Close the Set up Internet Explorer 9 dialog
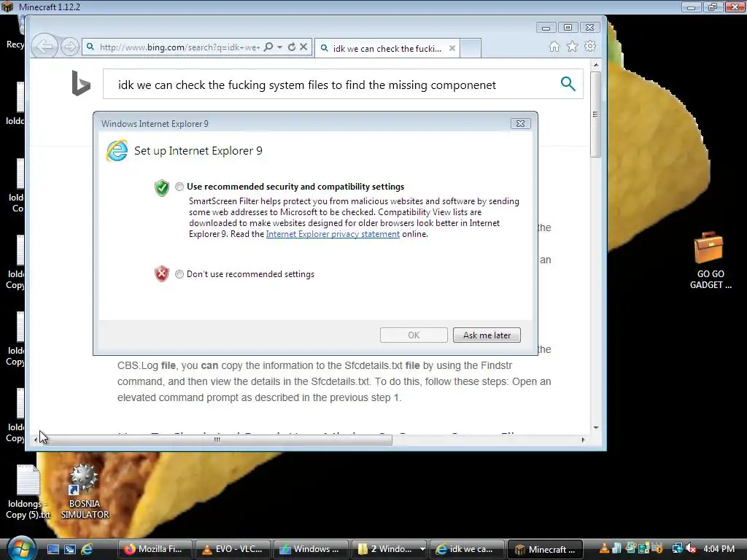This screenshot has width=747, height=560. (x=520, y=124)
